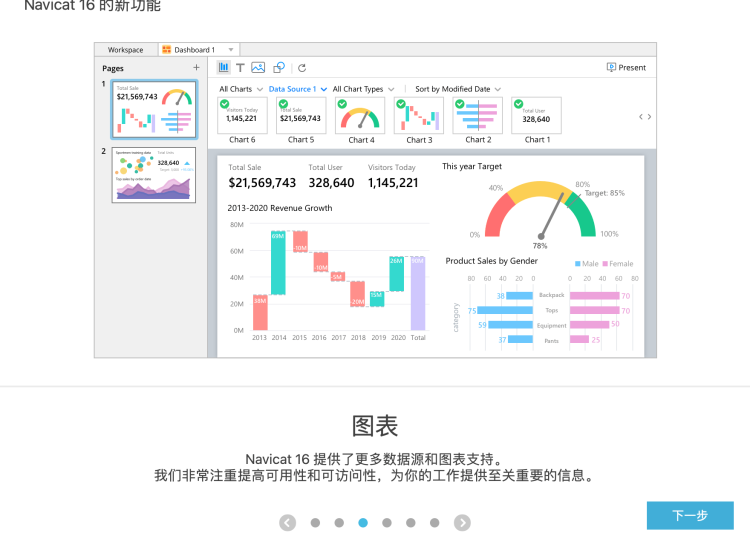The width and height of the screenshot is (750, 536).
Task: Select the Chart 6 thumbnail
Action: click(242, 115)
